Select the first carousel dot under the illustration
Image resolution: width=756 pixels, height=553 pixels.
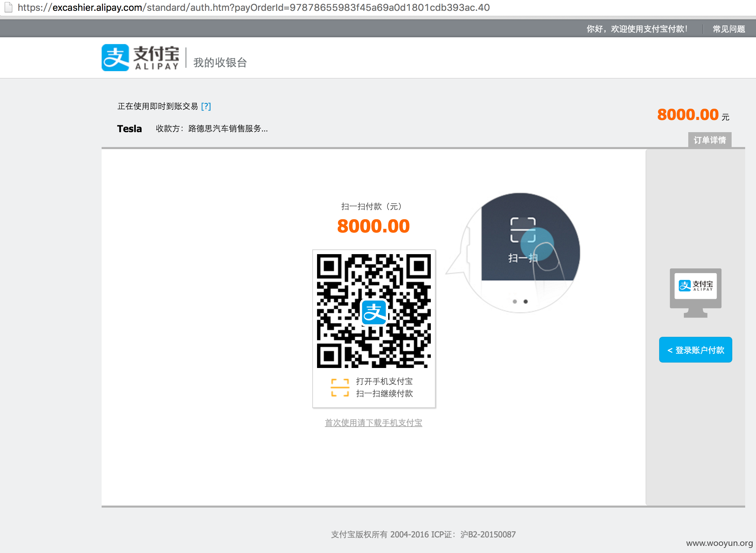pos(515,302)
